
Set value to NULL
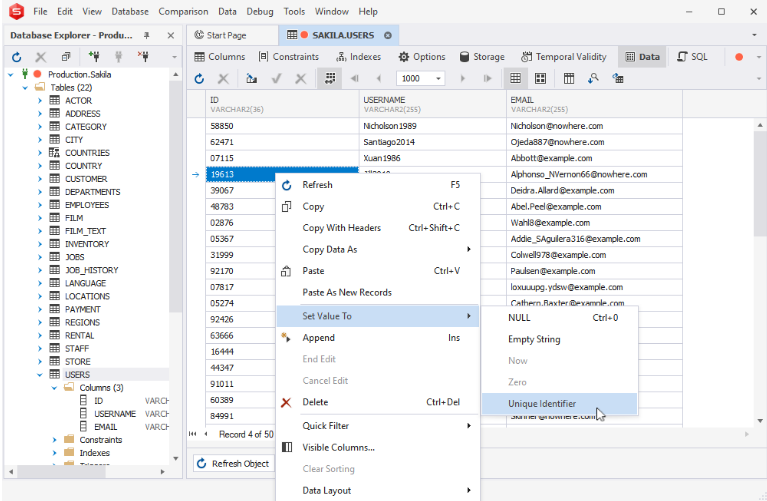tap(560, 318)
